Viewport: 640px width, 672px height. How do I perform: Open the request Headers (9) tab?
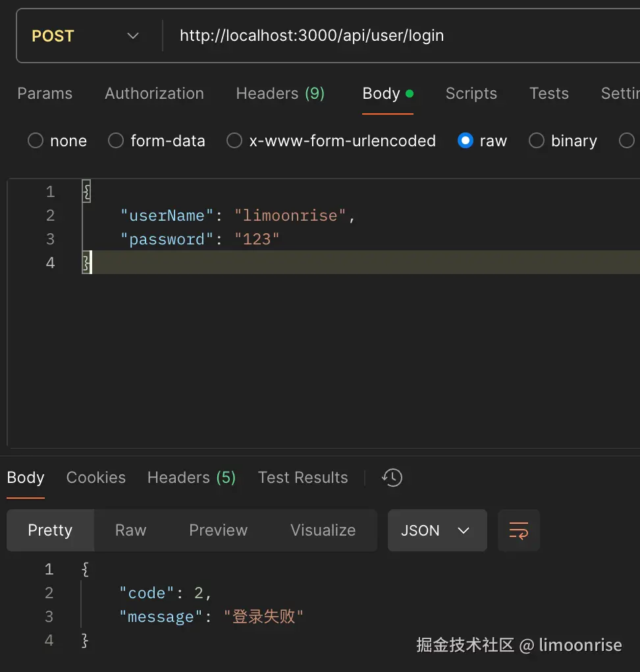point(280,94)
